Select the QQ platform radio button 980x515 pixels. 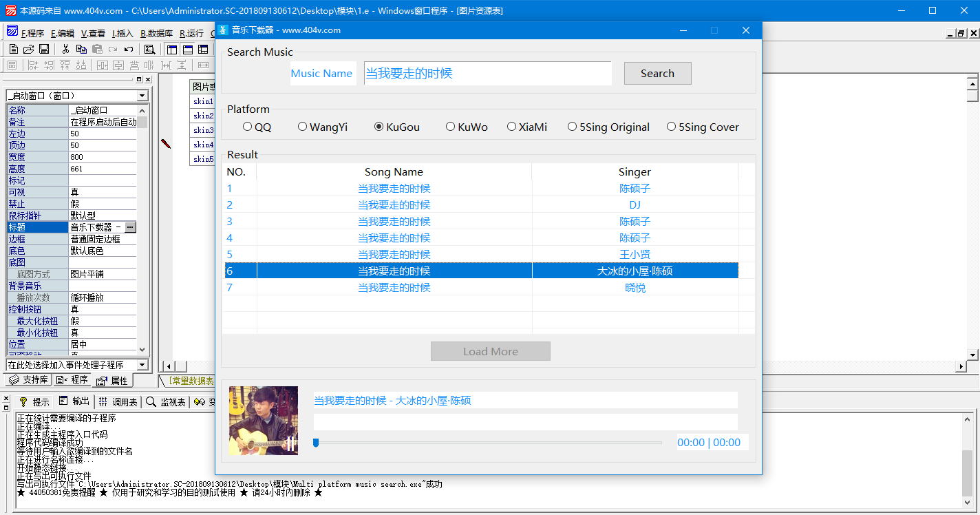coord(248,127)
